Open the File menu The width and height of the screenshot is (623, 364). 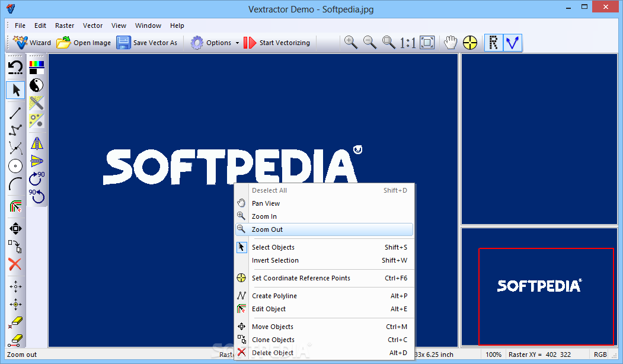(x=20, y=25)
